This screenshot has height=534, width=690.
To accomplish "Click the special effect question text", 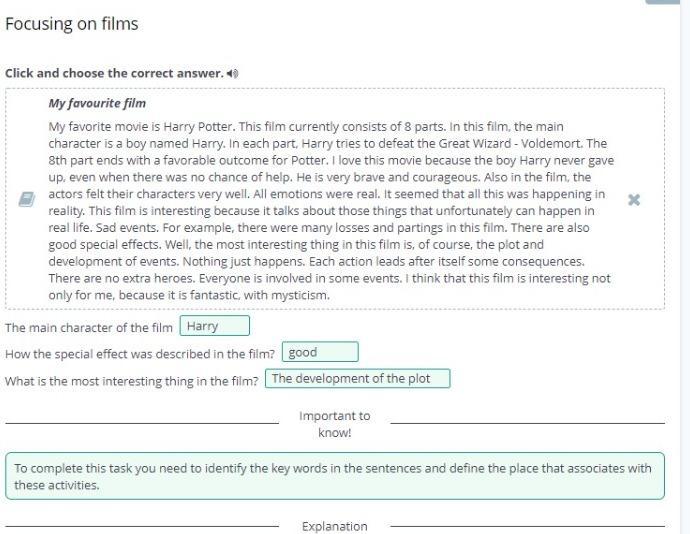I will 140,353.
